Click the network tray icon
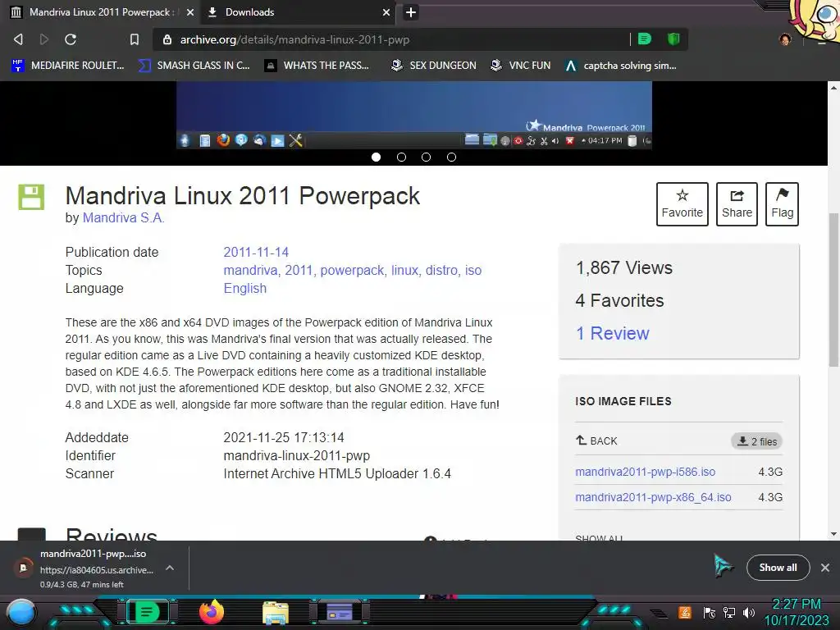The width and height of the screenshot is (840, 630). tap(729, 612)
